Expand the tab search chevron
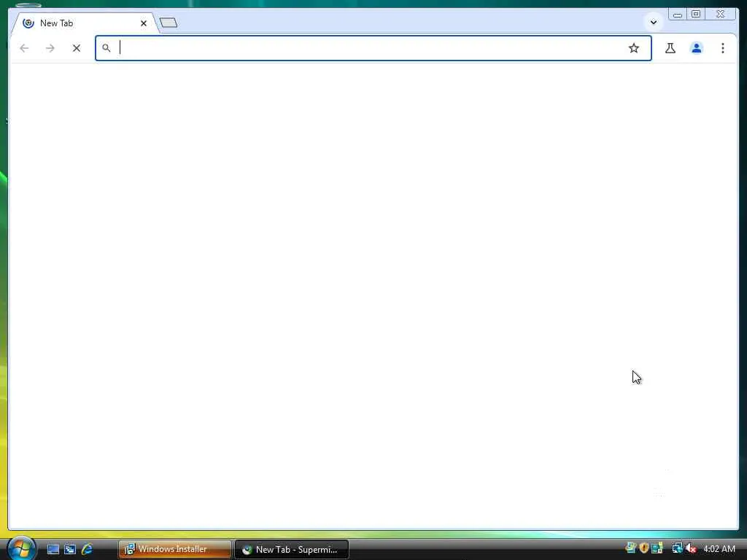This screenshot has height=560, width=747. [x=654, y=22]
